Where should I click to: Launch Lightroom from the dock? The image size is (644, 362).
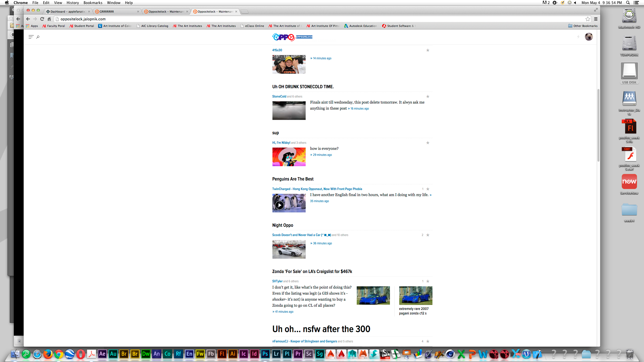[x=276, y=354]
